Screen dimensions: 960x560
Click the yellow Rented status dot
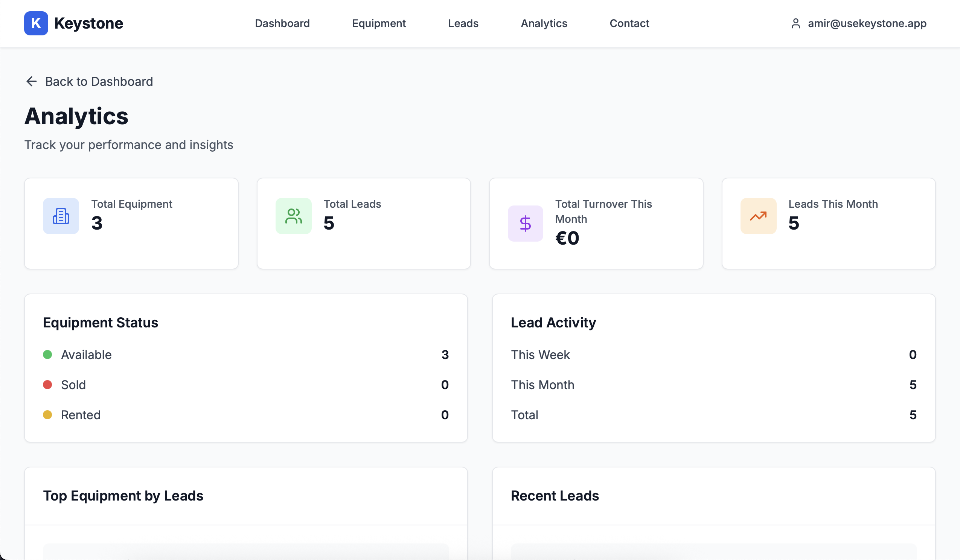point(47,415)
